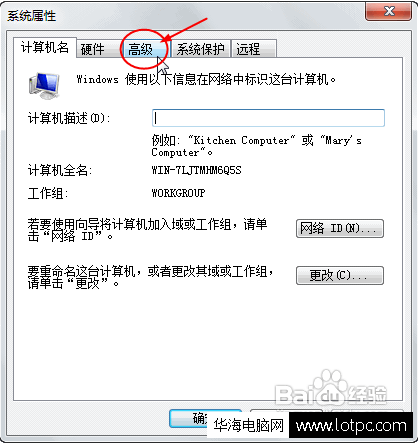Click the Kitchen Computer example text

[x=241, y=140]
